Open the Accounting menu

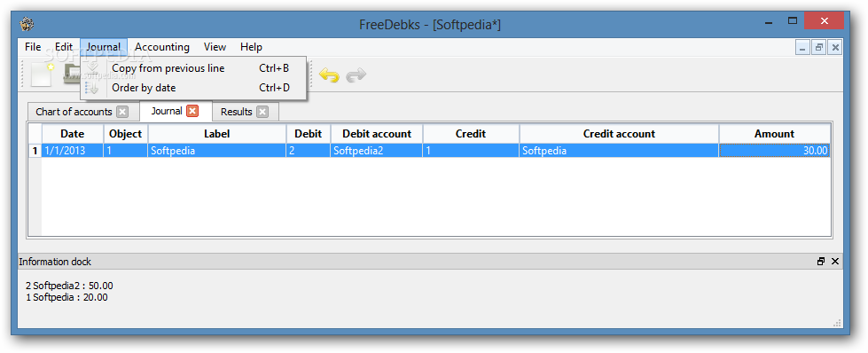point(162,47)
